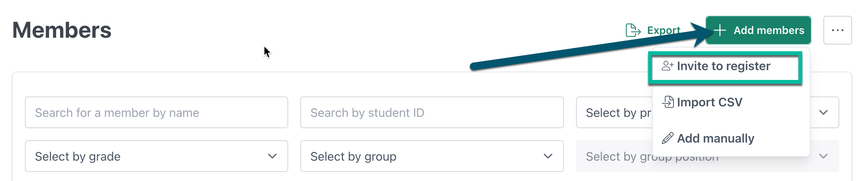Select Add manually menu entry
Image resolution: width=868 pixels, height=181 pixels.
731,138
